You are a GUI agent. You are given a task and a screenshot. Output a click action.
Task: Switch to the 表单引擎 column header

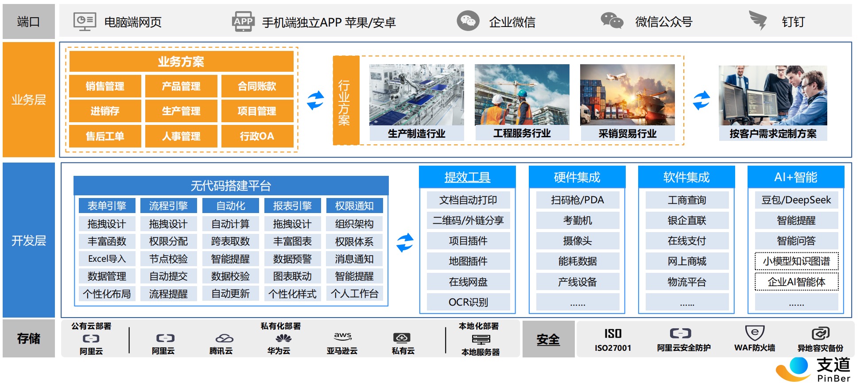107,206
